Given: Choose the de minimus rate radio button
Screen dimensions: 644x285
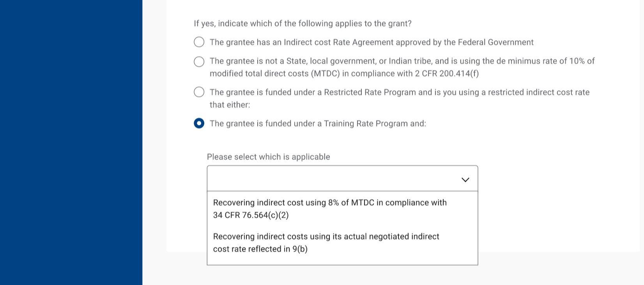Looking at the screenshot, I should 199,62.
